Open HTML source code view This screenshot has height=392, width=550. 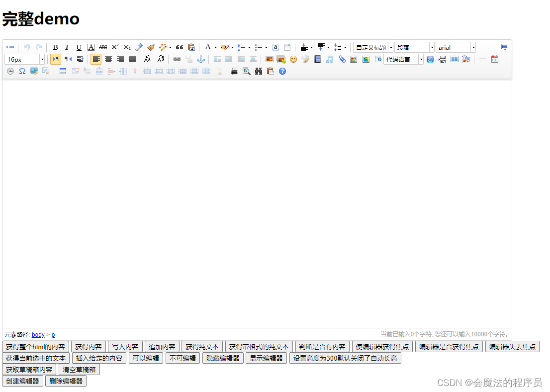coord(10,47)
